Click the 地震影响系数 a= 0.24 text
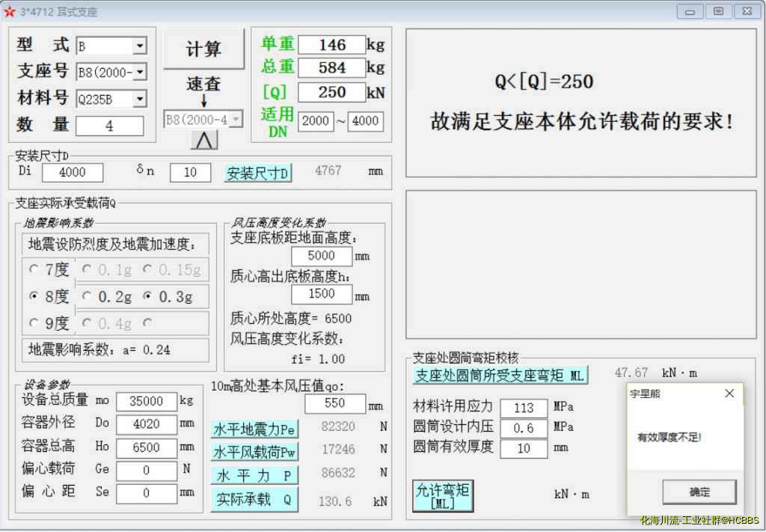 pyautogui.click(x=99, y=349)
